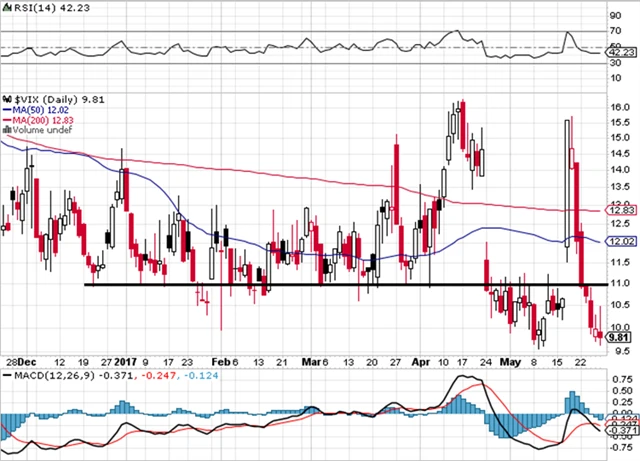
Task: Click the line icon before MACD(12,26,9)
Action: [6, 376]
